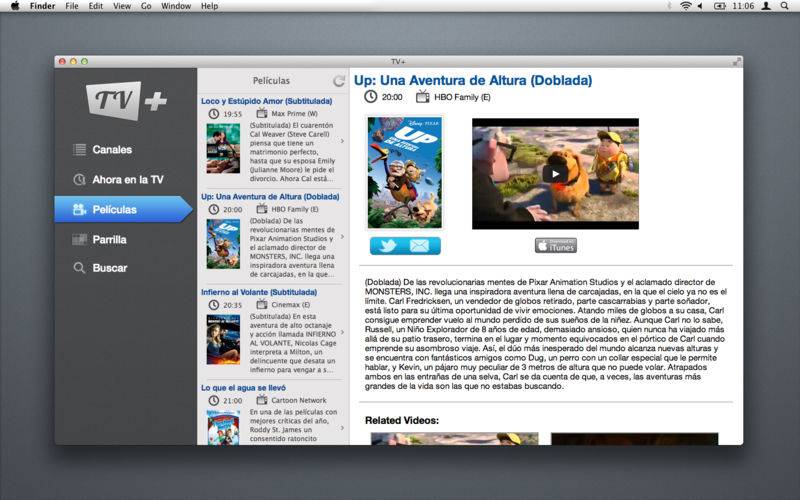This screenshot has height=500, width=800.
Task: Click the TV icon in movie detail header
Action: [422, 96]
